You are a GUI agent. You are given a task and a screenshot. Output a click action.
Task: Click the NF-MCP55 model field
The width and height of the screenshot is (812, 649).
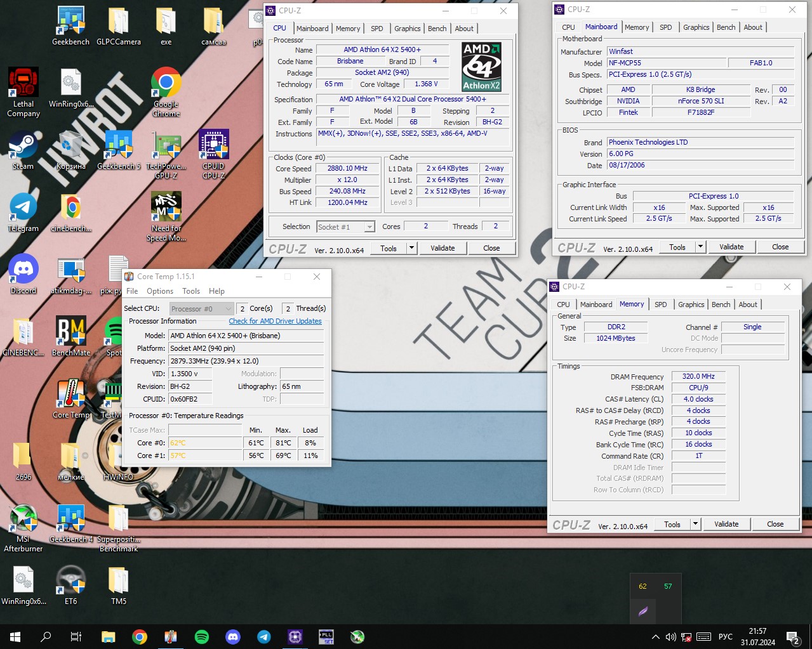click(x=667, y=63)
